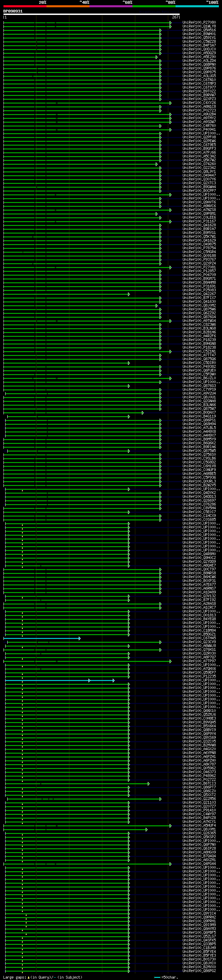Click the purple ~60% identity legend segment

click(111, 6)
